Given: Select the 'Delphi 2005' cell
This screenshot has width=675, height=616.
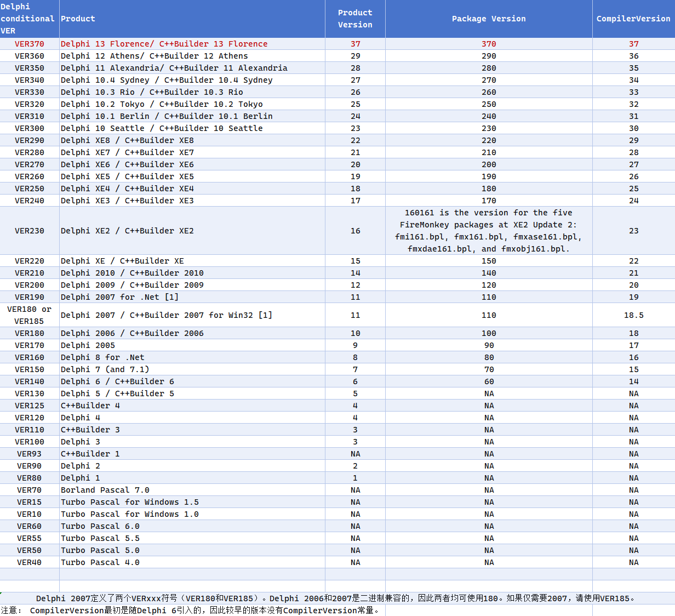Looking at the screenshot, I should pos(192,345).
